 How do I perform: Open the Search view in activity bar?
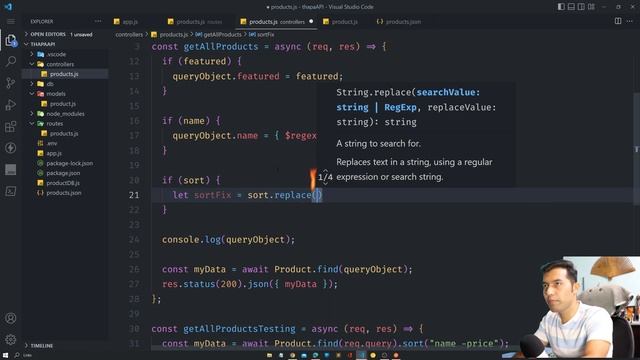pyautogui.click(x=11, y=62)
